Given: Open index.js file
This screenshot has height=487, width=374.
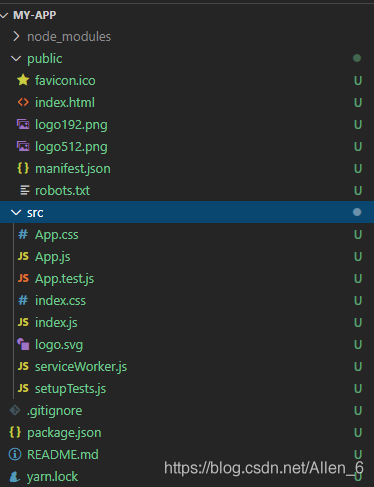Looking at the screenshot, I should [x=56, y=323].
